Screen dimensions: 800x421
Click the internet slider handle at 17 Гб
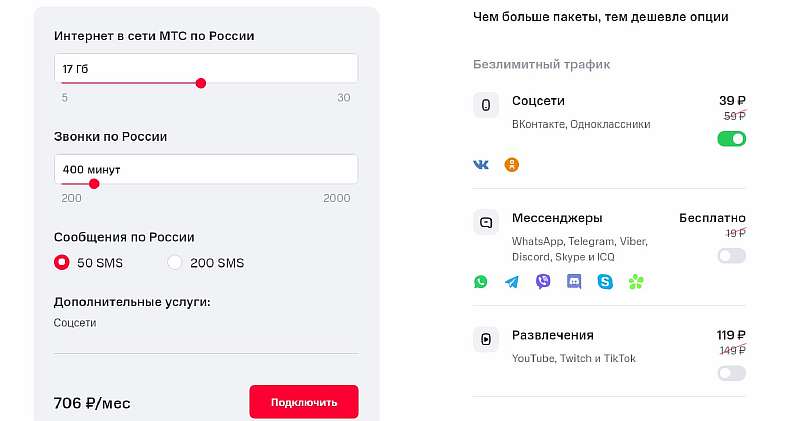click(201, 83)
